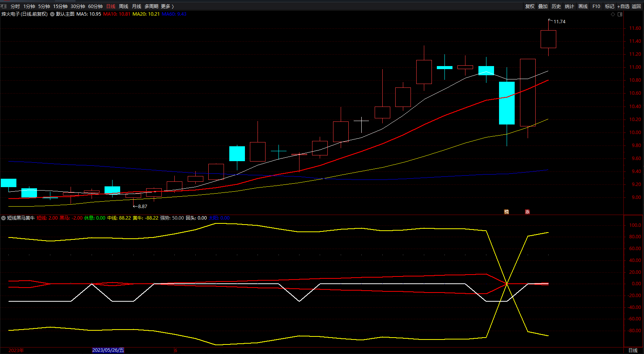This screenshot has width=644, height=354.
Task: Select the 1分钟 period tab
Action: pyautogui.click(x=29, y=6)
